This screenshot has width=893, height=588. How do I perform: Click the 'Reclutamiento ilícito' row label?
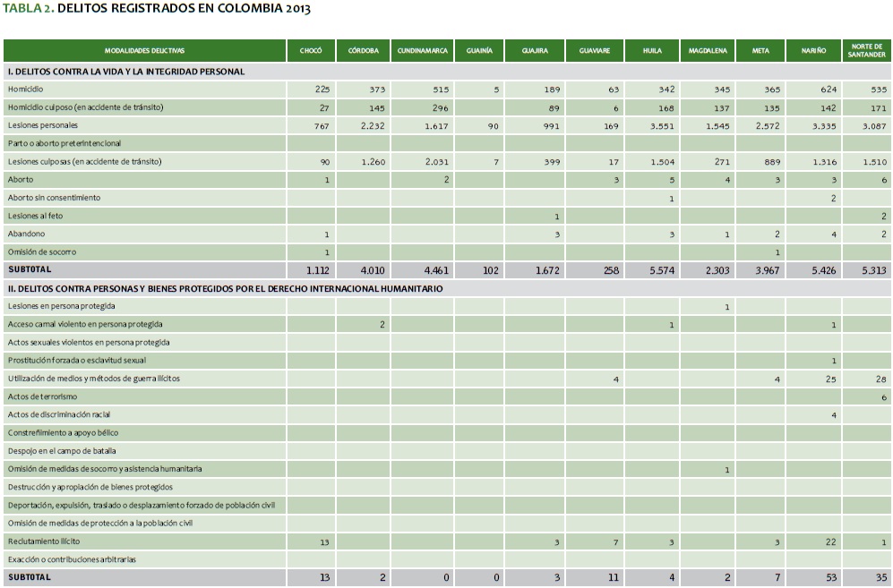[45, 541]
